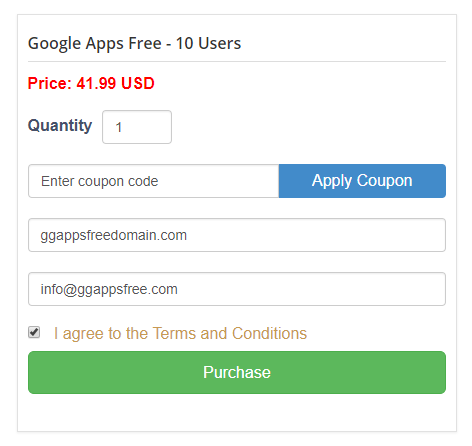Select the ggappsfreedomain.com domain field
The width and height of the screenshot is (472, 446).
[237, 235]
